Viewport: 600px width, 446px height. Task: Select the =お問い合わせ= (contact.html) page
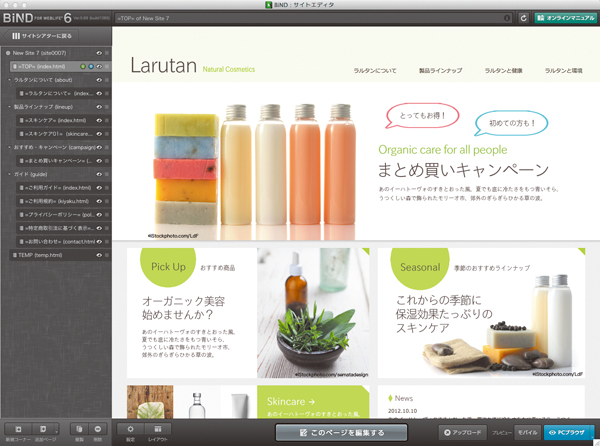coord(64,241)
